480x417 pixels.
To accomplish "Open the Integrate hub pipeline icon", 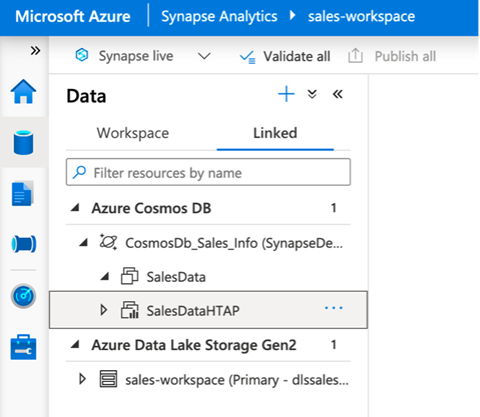I will 24,244.
